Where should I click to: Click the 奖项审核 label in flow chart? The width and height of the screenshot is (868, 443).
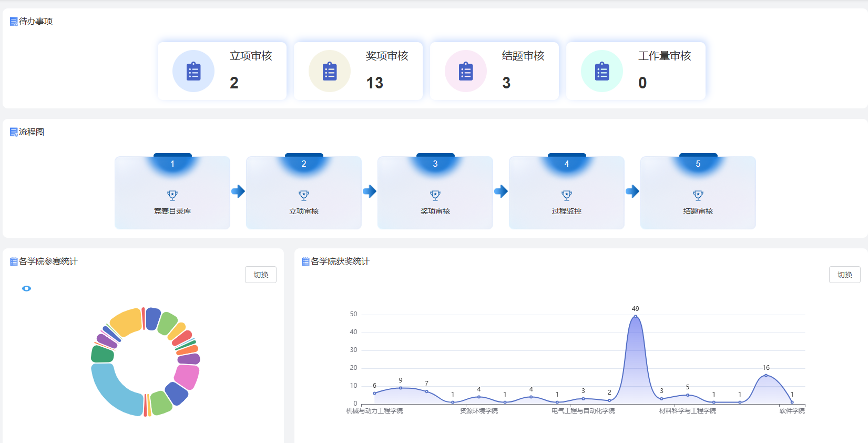pos(435,211)
